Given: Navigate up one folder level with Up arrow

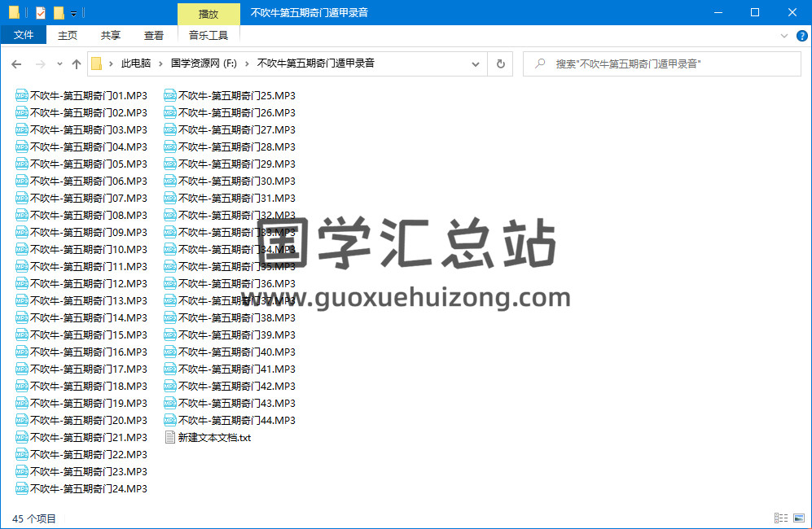Looking at the screenshot, I should pos(77,64).
